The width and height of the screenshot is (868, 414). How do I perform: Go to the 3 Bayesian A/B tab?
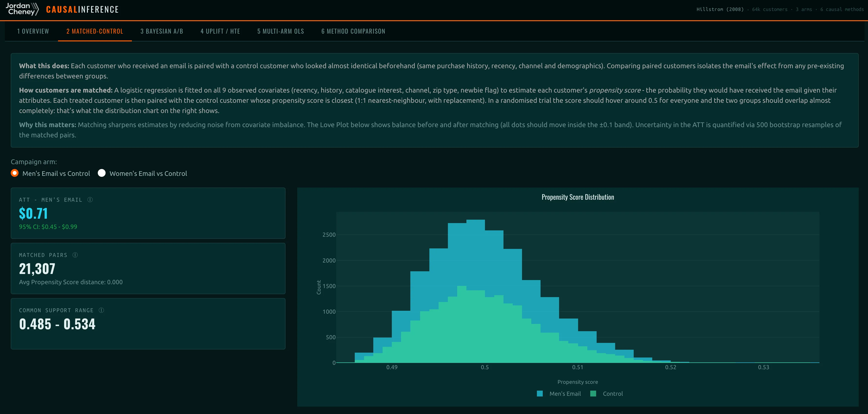pyautogui.click(x=162, y=31)
